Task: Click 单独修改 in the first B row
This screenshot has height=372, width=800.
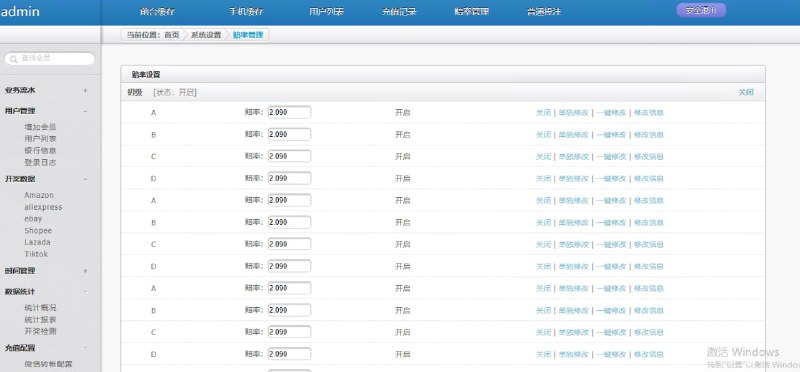Action: pyautogui.click(x=573, y=135)
